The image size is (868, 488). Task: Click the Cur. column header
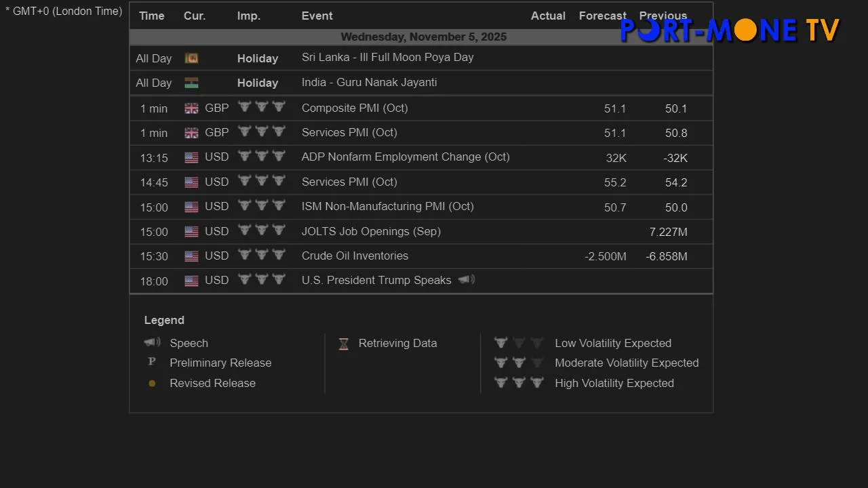195,16
